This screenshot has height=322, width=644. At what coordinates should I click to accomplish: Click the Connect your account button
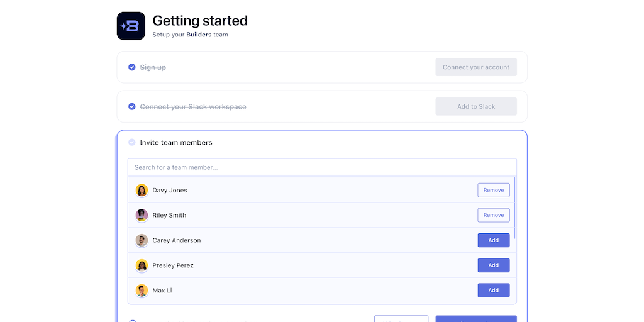tap(476, 67)
